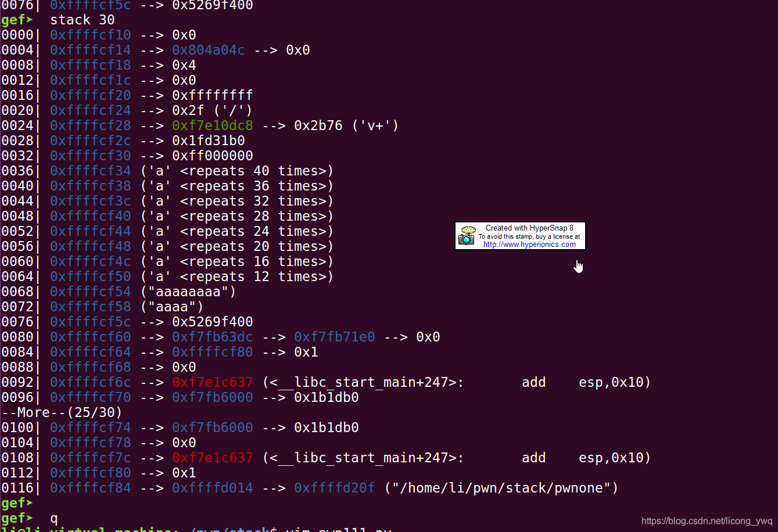778x532 pixels.
Task: Select stack address 0xffffcf10
Action: click(91, 35)
